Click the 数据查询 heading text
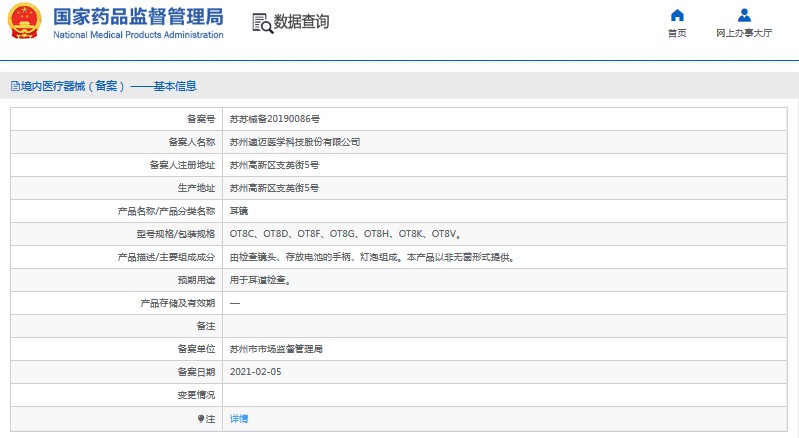 (302, 22)
